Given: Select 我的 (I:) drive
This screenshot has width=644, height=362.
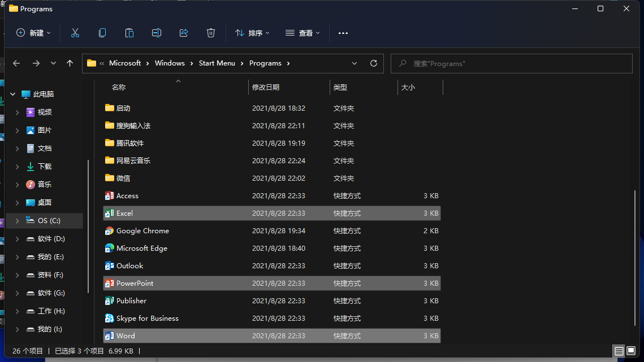Looking at the screenshot, I should tap(50, 329).
